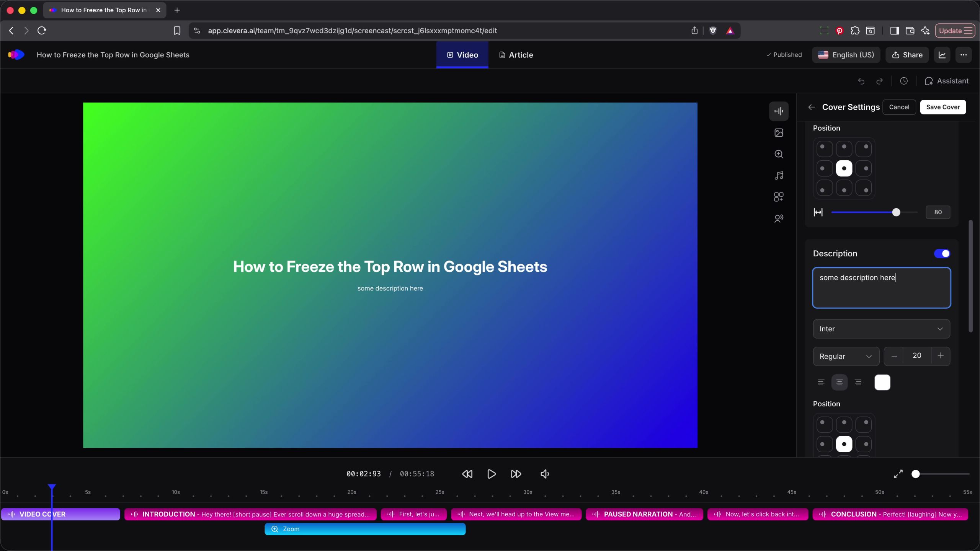Open the English (US) language selector

pyautogui.click(x=846, y=55)
